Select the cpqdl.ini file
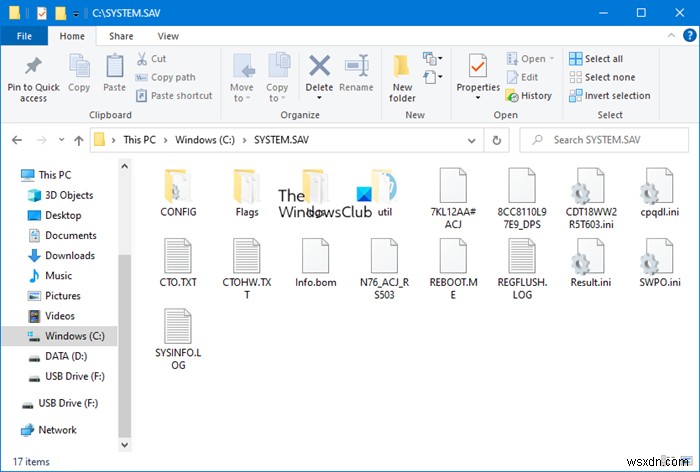This screenshot has height=472, width=700. [x=659, y=193]
